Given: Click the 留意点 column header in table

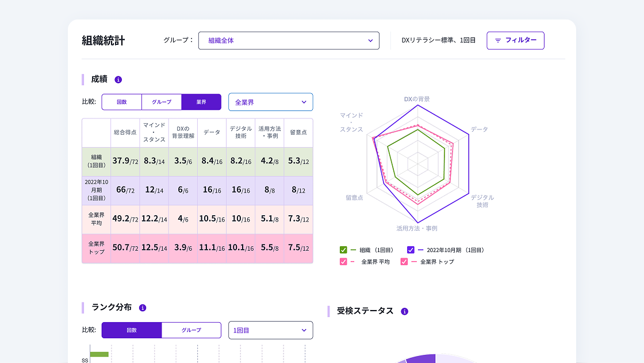Looking at the screenshot, I should (298, 132).
